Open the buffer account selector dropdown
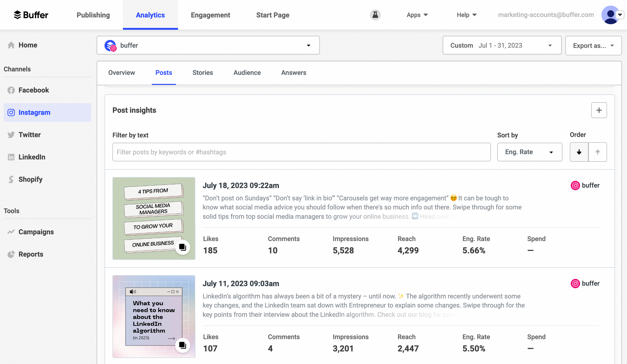This screenshot has width=627, height=364. tap(208, 45)
